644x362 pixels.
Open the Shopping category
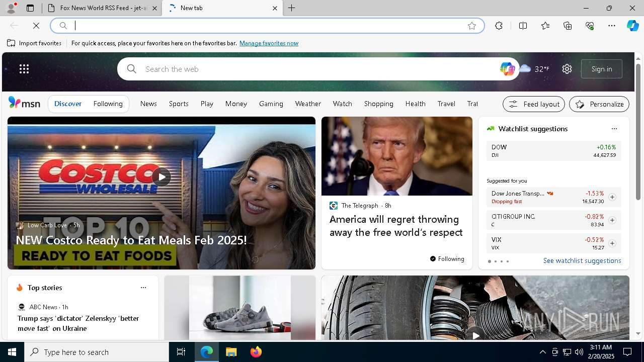(379, 104)
